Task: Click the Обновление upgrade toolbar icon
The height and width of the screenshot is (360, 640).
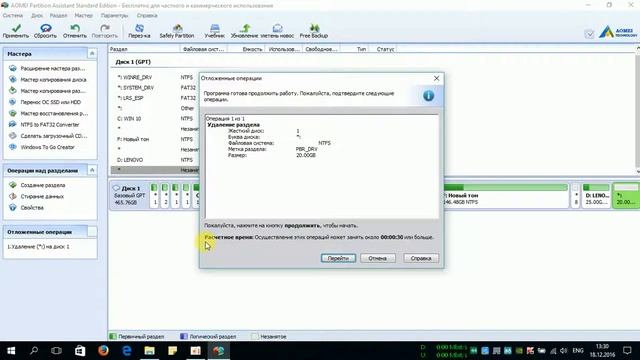Action: coord(244,31)
